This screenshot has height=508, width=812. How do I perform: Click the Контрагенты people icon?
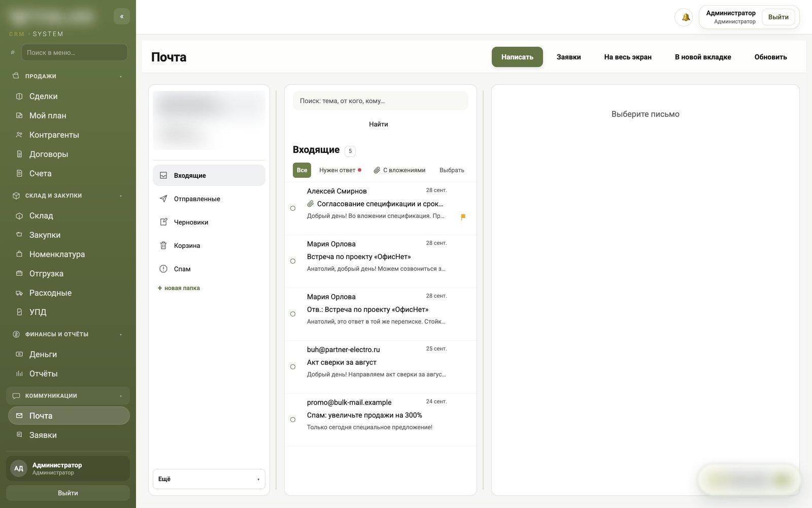[19, 135]
